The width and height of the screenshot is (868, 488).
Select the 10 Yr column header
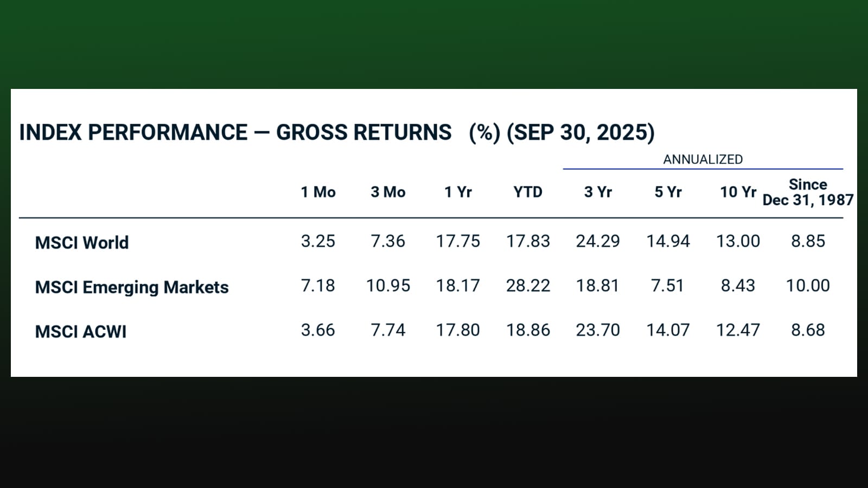point(738,192)
